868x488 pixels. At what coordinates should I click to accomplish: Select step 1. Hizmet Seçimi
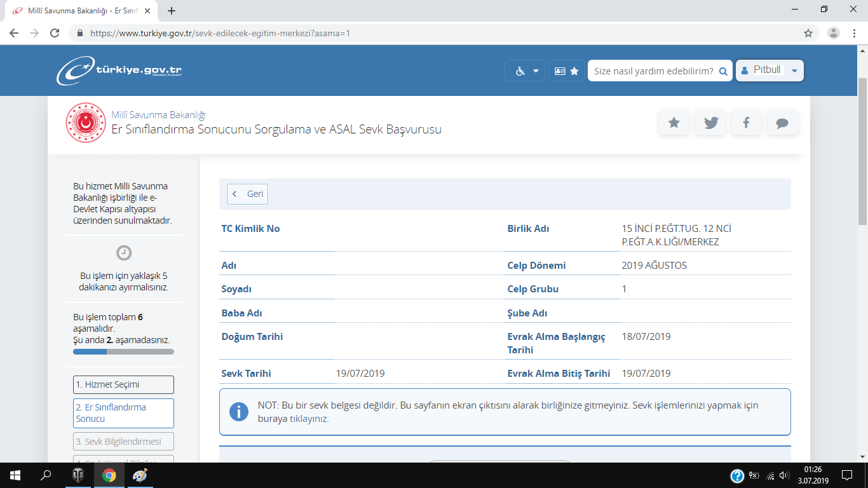[x=123, y=384]
